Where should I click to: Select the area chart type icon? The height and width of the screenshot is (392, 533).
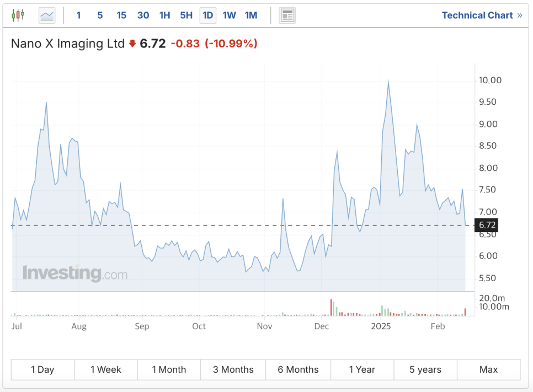tap(47, 15)
